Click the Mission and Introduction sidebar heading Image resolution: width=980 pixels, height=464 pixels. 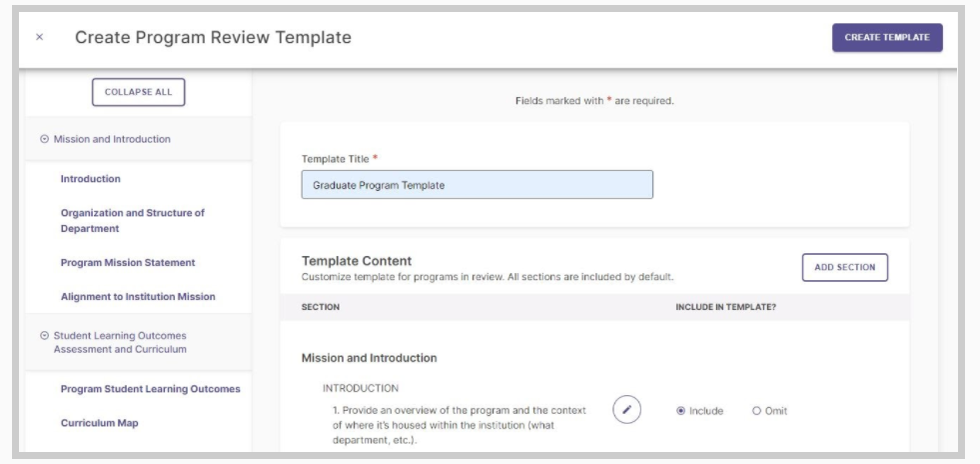tap(112, 139)
